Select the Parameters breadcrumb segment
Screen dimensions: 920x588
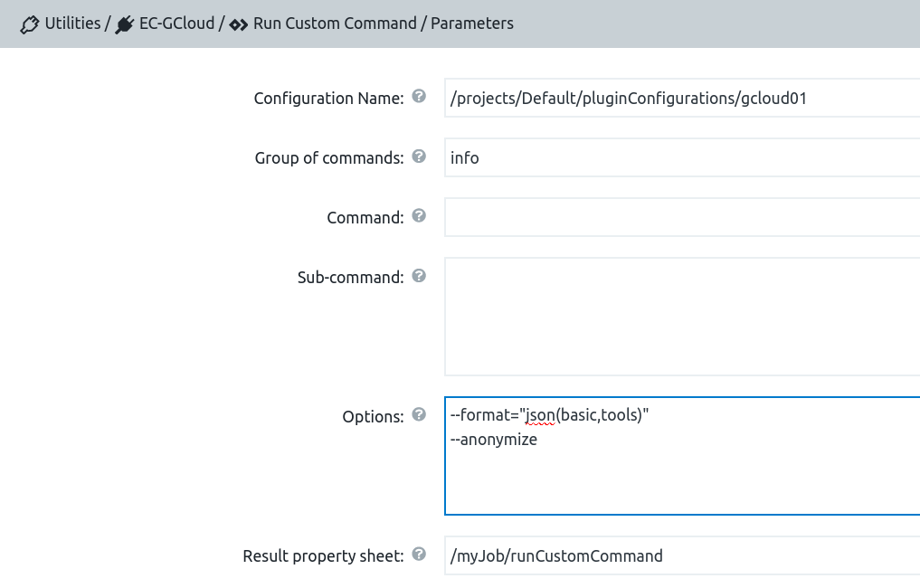tap(469, 24)
